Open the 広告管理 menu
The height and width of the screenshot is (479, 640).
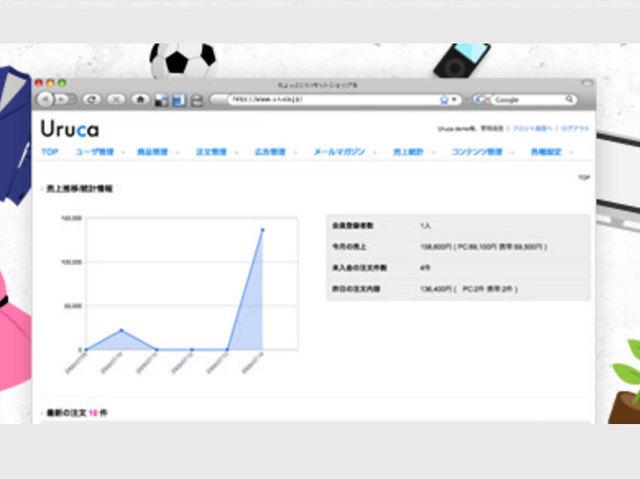[x=270, y=152]
